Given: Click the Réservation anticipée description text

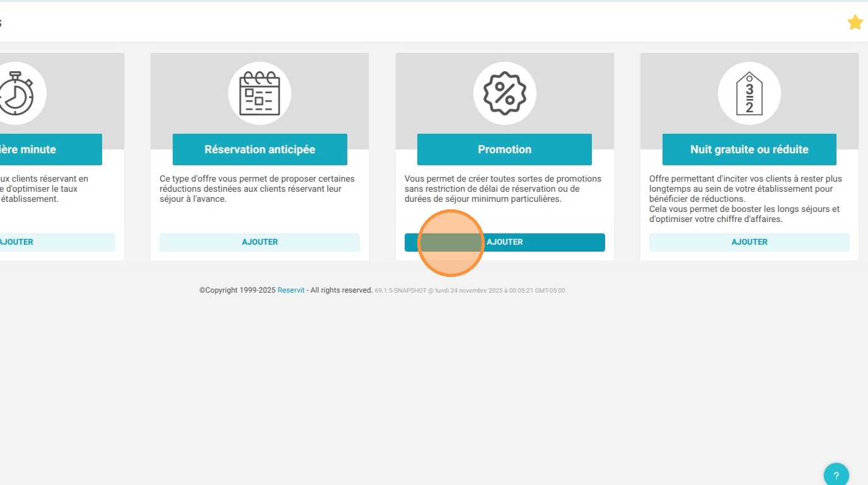Looking at the screenshot, I should pyautogui.click(x=257, y=189).
